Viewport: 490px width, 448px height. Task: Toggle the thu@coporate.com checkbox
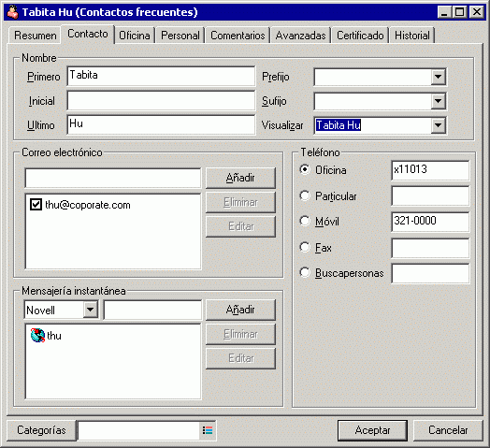tap(36, 205)
